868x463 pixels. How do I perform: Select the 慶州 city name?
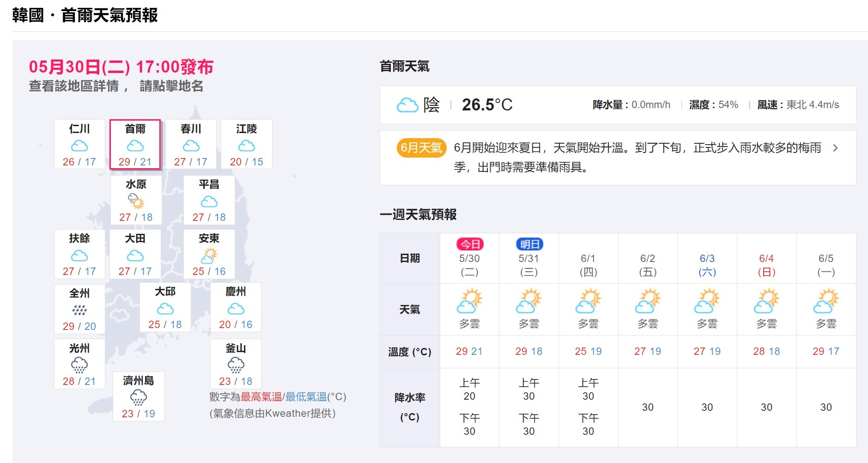click(236, 291)
